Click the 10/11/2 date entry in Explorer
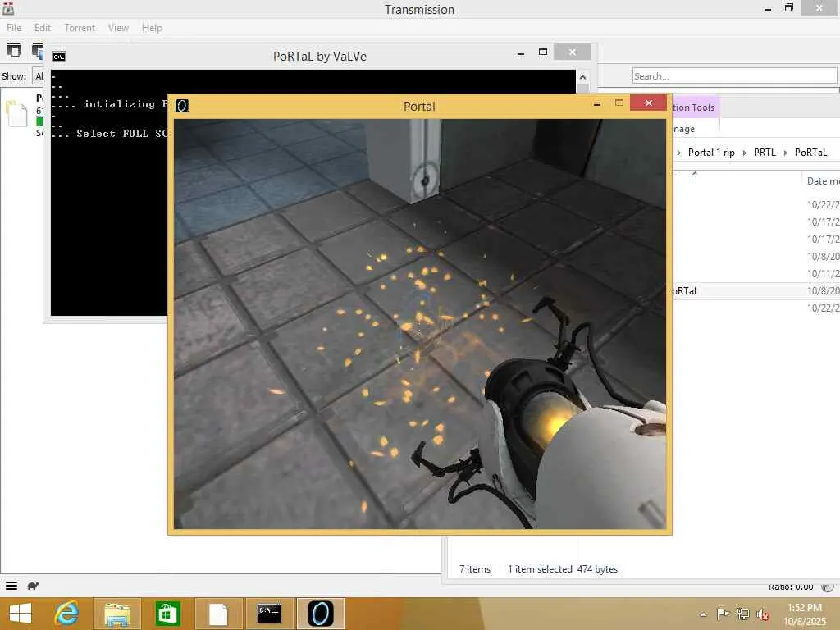This screenshot has width=840, height=630. click(823, 274)
